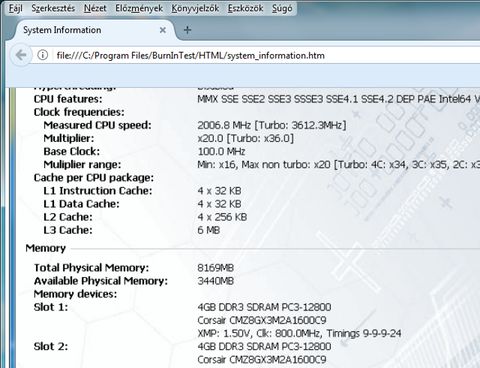Open the Nézet menu
480x368 pixels.
pyautogui.click(x=95, y=8)
